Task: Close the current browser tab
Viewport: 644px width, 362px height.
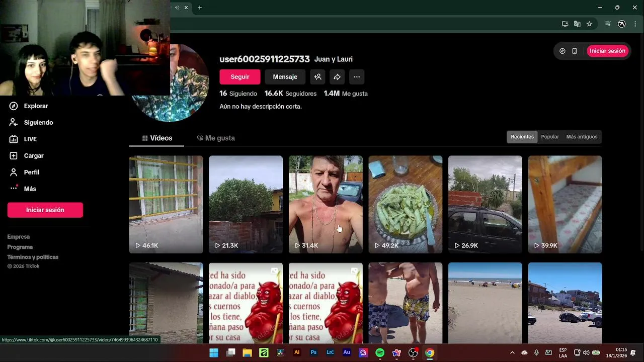Action: tap(186, 8)
